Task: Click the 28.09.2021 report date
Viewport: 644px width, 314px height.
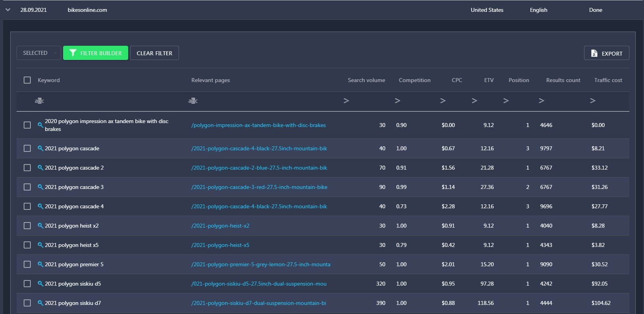Action: [34, 10]
